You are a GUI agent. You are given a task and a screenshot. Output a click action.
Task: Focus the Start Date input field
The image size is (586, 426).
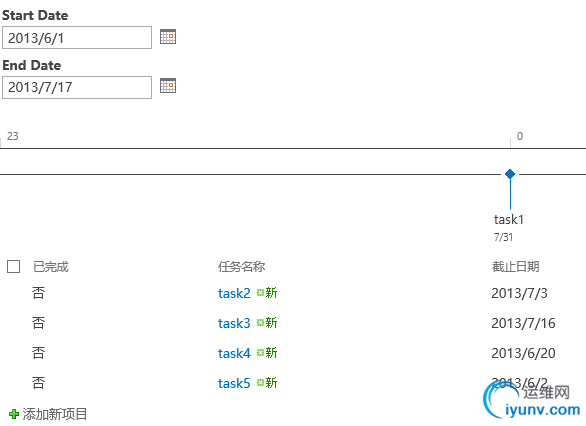coord(77,37)
